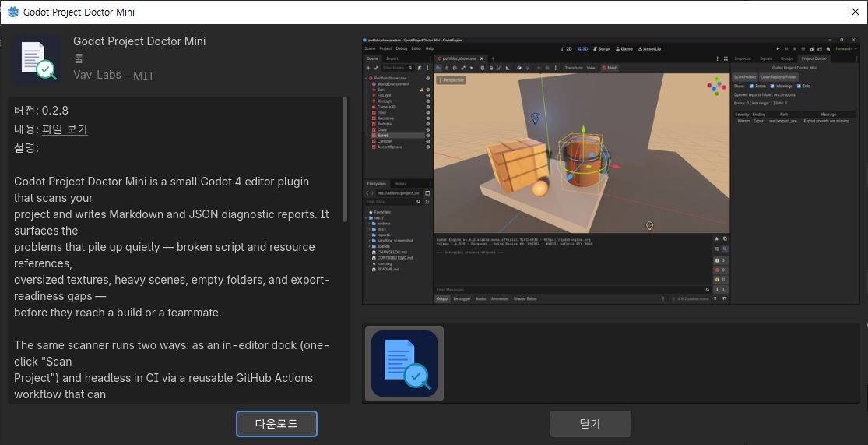Click the 'Godot Project Doctor Mini' asset heading

pyautogui.click(x=139, y=41)
